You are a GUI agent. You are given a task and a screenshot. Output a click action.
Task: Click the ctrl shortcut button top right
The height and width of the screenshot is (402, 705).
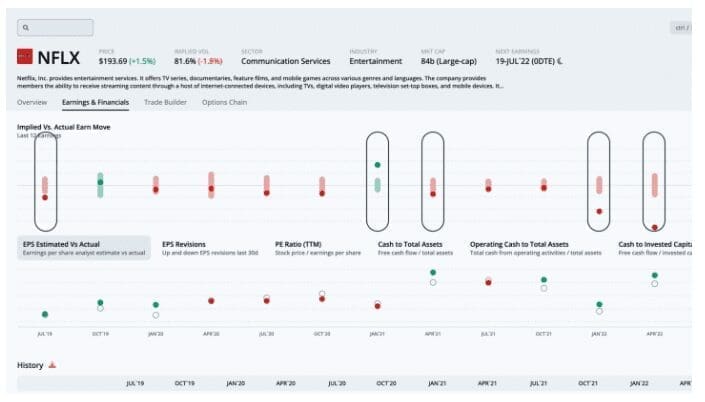tap(682, 28)
